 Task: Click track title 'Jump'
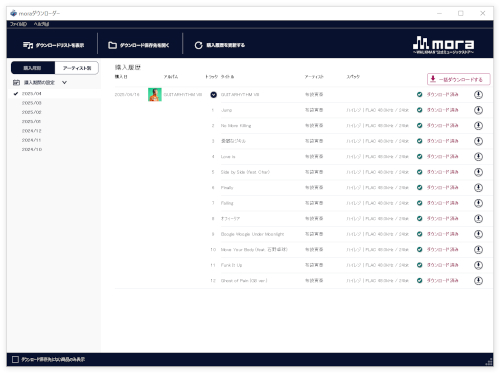(x=226, y=110)
